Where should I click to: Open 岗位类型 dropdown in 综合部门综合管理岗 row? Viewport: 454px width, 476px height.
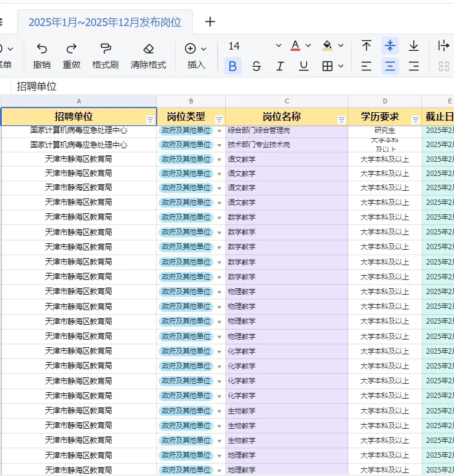click(219, 131)
